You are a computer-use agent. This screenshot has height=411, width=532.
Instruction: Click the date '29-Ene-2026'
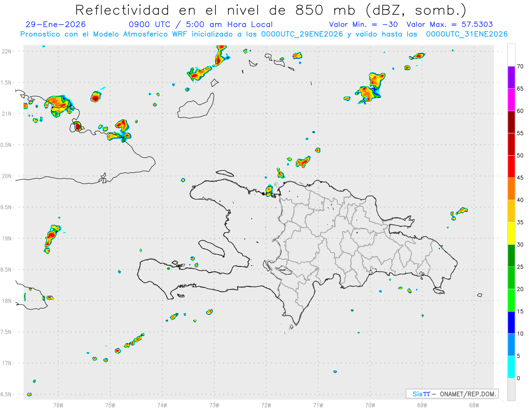click(56, 24)
